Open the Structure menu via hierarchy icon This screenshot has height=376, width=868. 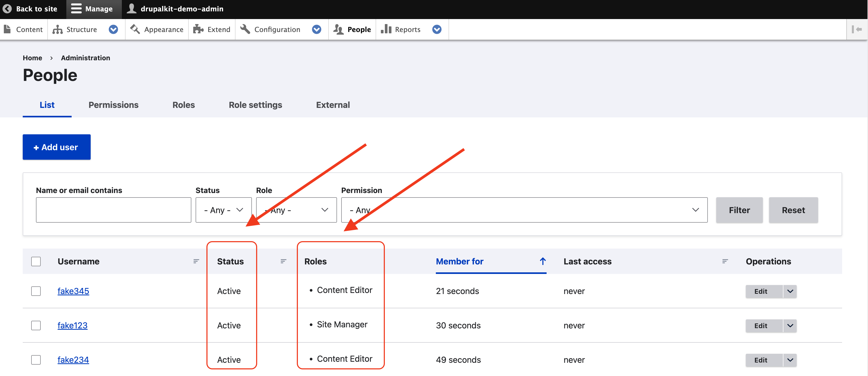58,29
